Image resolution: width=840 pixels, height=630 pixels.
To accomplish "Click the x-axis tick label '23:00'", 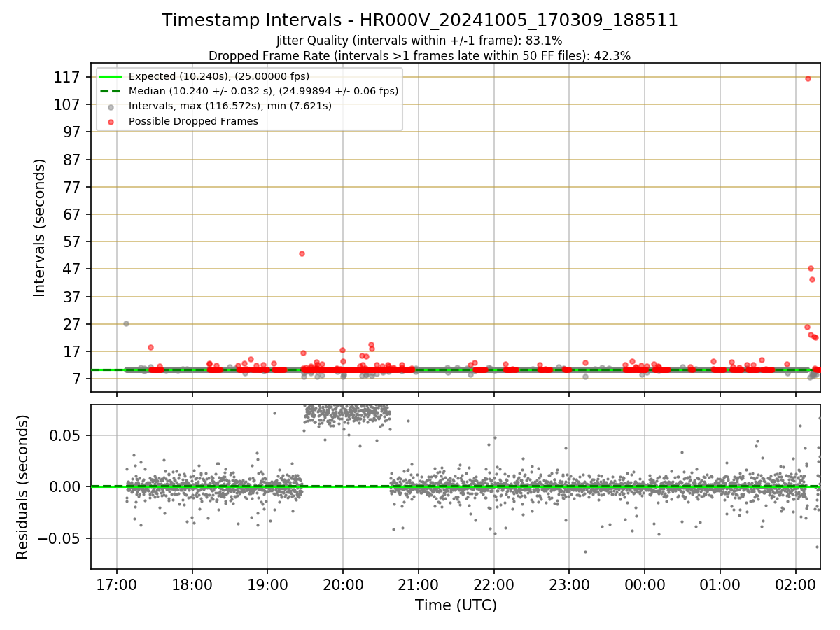I will click(x=569, y=584).
